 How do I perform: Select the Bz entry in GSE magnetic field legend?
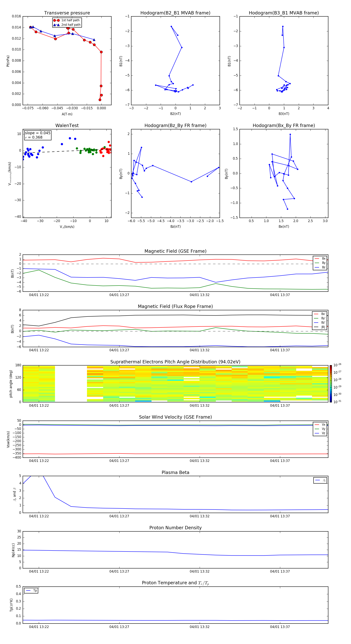coord(320,267)
